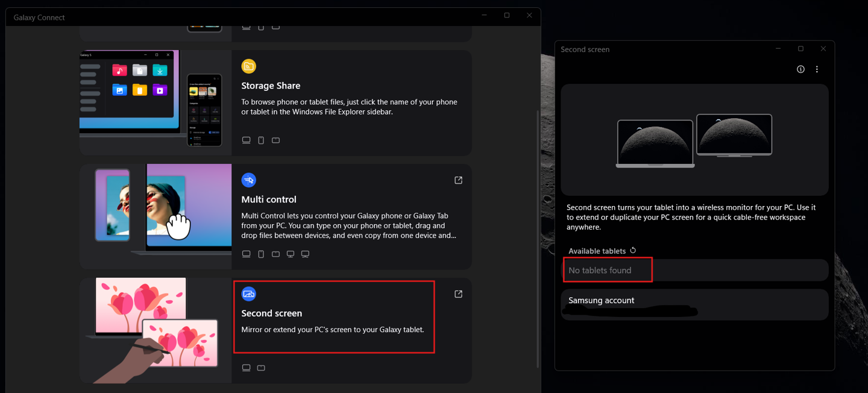The image size is (868, 393).
Task: Click the PC icon under Multi control
Action: [x=246, y=254]
